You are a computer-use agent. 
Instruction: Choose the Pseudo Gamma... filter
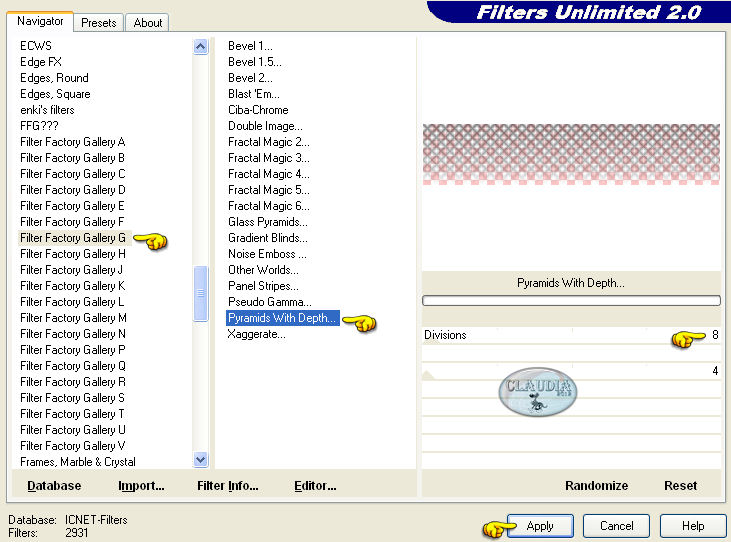pos(269,302)
